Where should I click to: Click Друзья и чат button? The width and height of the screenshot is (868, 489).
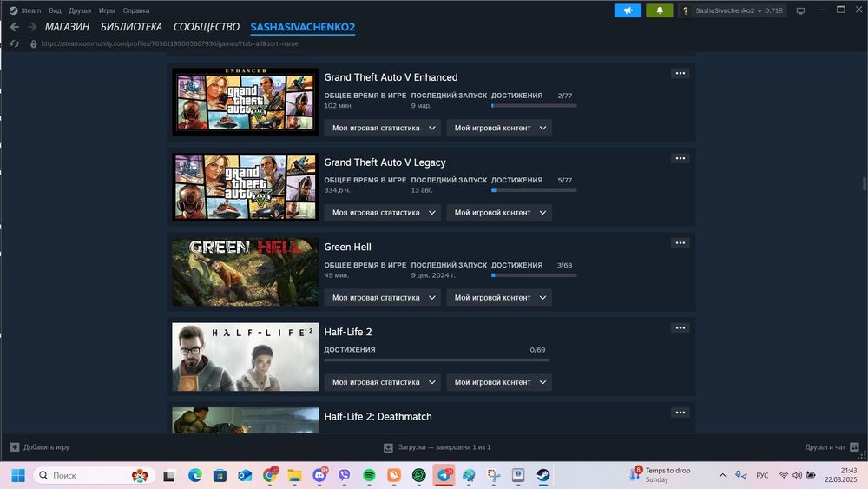pyautogui.click(x=832, y=447)
